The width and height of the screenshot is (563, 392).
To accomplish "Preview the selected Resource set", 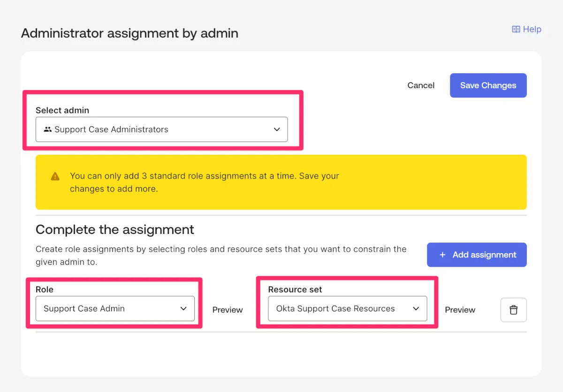I will pos(460,310).
